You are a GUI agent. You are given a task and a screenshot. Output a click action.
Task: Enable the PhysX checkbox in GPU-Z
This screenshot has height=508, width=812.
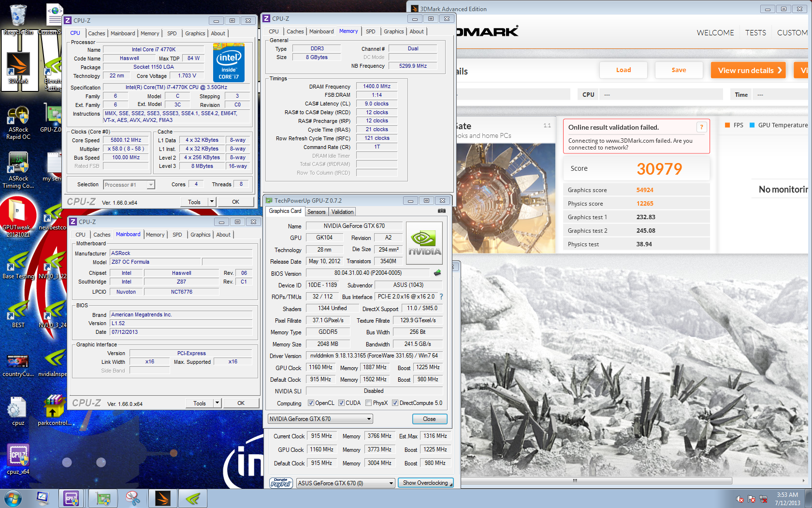[369, 403]
